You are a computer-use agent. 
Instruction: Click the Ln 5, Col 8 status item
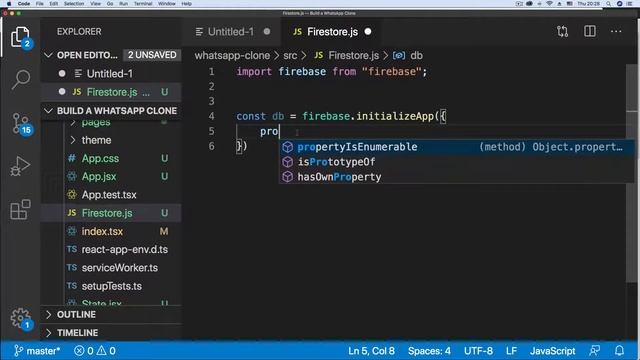371,351
